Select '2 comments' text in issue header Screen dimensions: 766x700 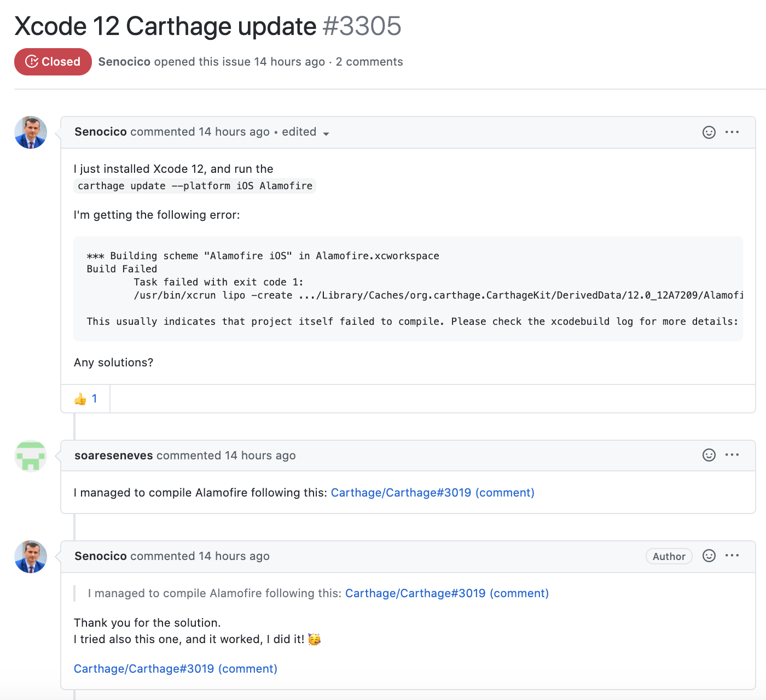[369, 62]
